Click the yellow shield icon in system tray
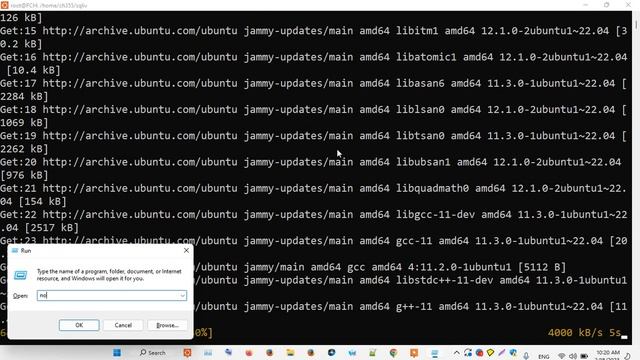The width and height of the screenshot is (640, 360). [490, 353]
